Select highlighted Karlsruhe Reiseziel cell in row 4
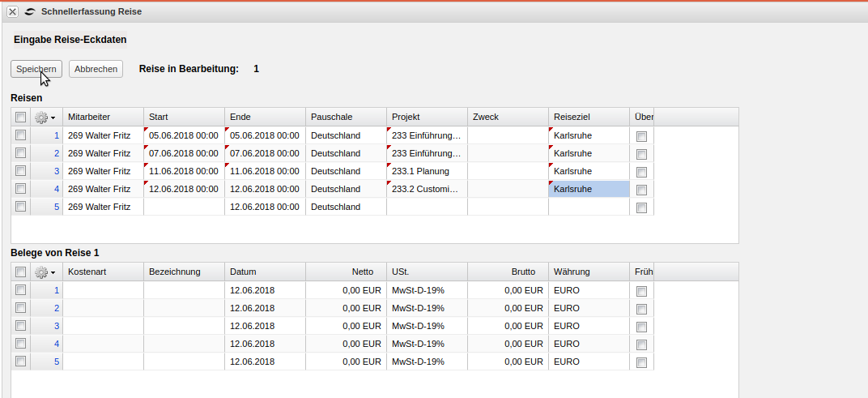 [x=589, y=189]
